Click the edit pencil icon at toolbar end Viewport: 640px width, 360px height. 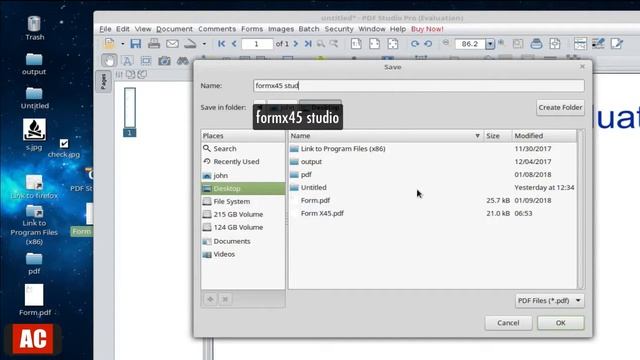coord(617,44)
